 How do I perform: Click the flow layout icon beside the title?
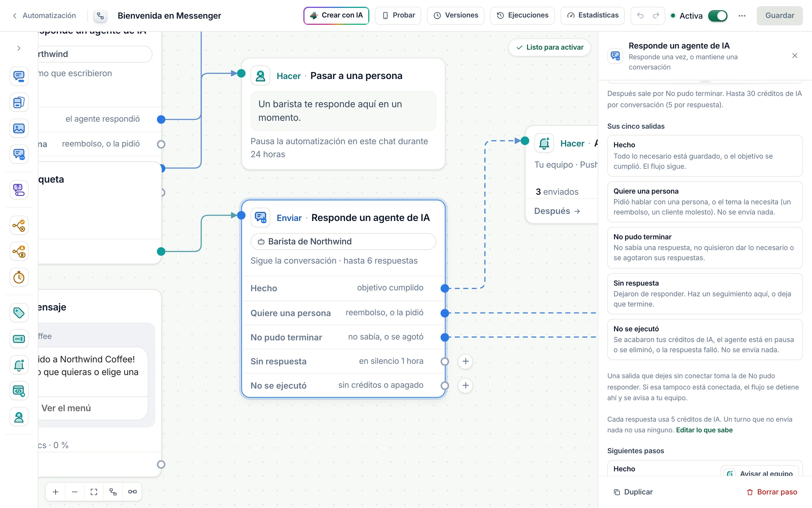coord(100,16)
